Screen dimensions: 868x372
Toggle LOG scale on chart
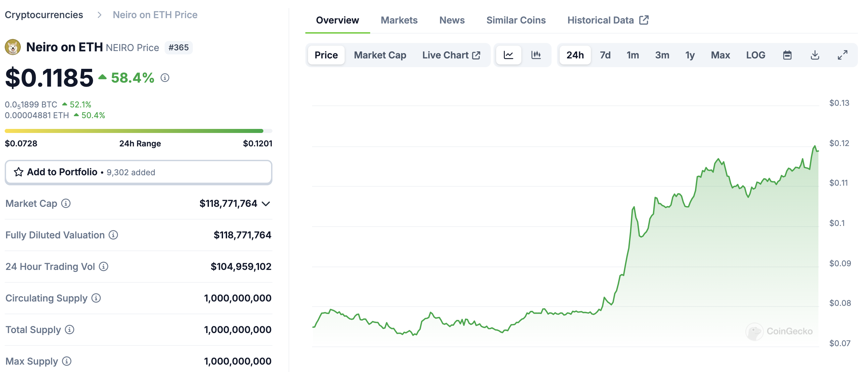755,55
